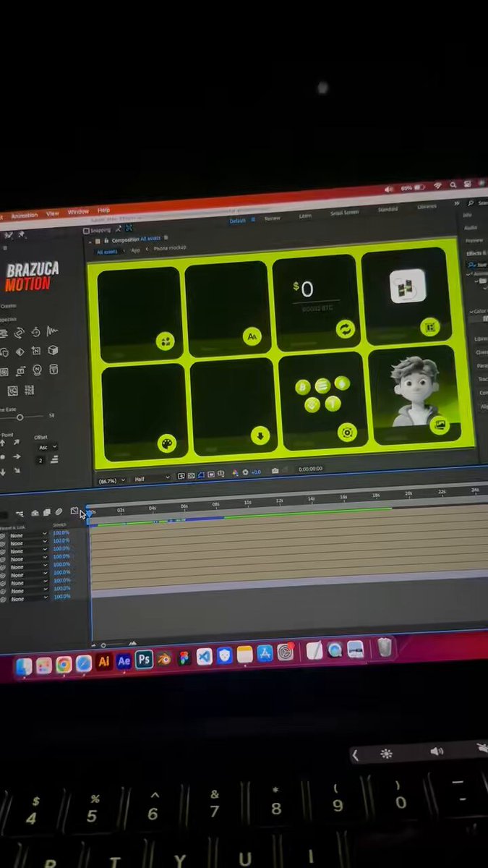Image resolution: width=488 pixels, height=868 pixels.
Task: Set anchor point to right arrow
Action: coord(17,457)
